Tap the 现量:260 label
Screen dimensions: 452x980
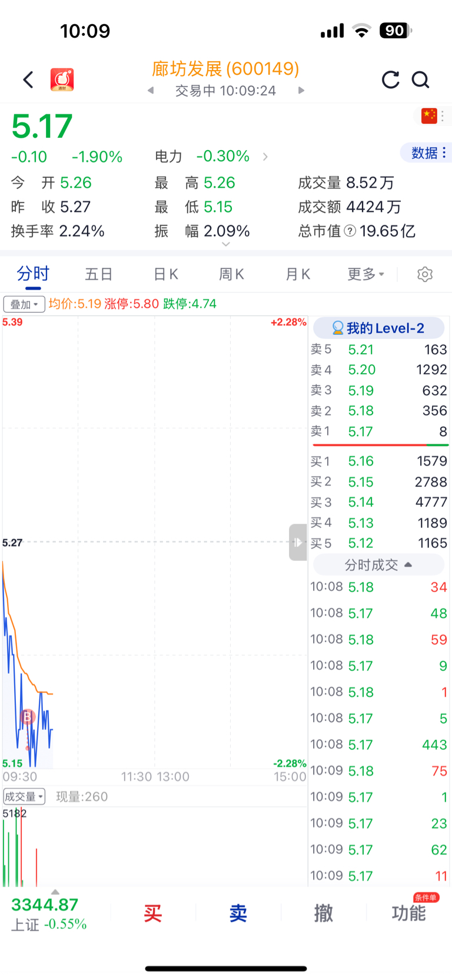pos(82,797)
